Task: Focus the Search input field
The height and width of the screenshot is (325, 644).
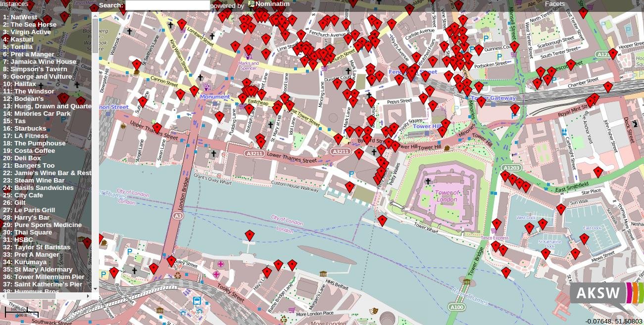Action: tap(167, 5)
